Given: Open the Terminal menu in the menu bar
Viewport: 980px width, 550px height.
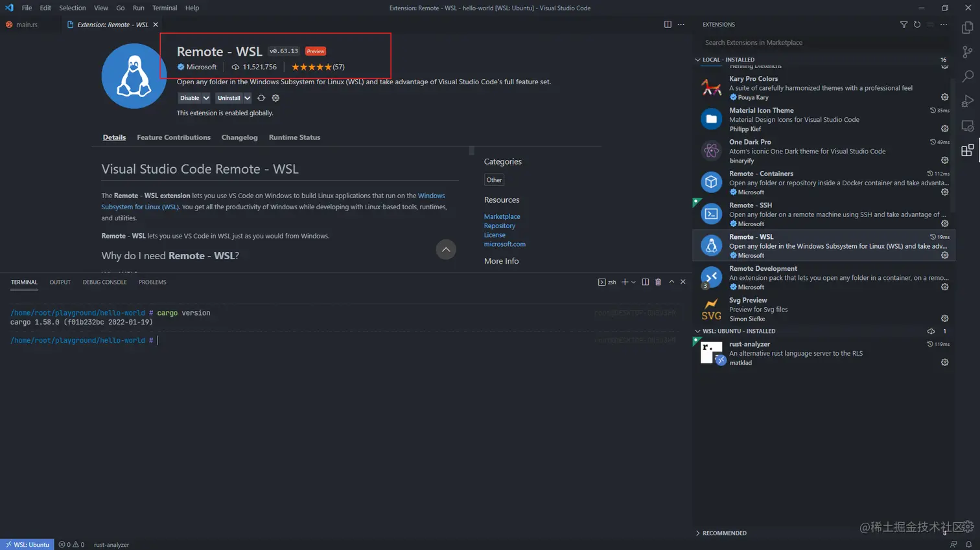Looking at the screenshot, I should (x=164, y=8).
